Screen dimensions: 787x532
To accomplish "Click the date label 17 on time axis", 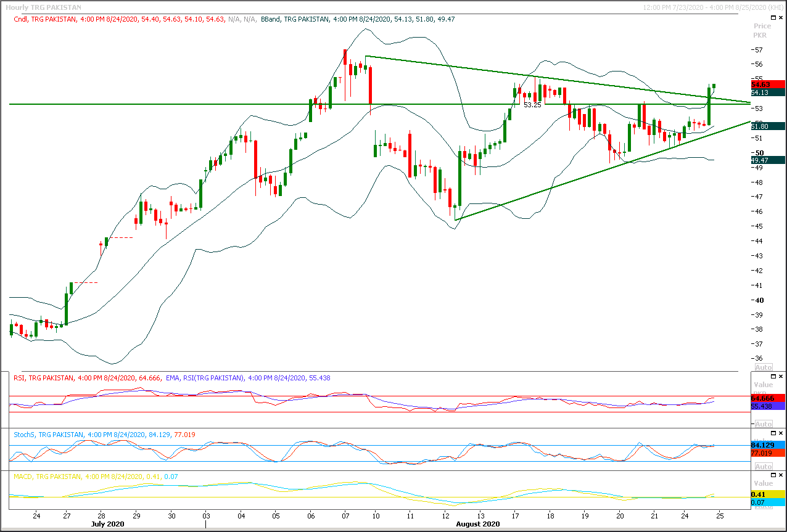I will click(x=515, y=515).
